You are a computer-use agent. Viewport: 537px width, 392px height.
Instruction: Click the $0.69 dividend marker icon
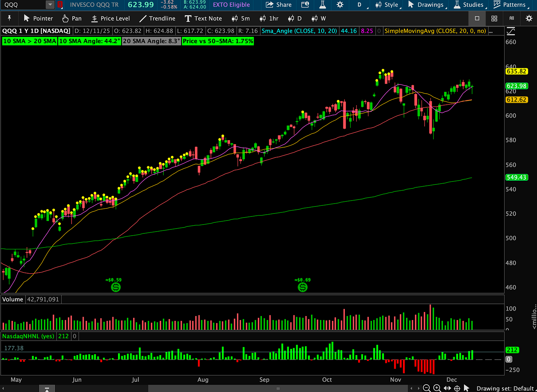(x=302, y=287)
